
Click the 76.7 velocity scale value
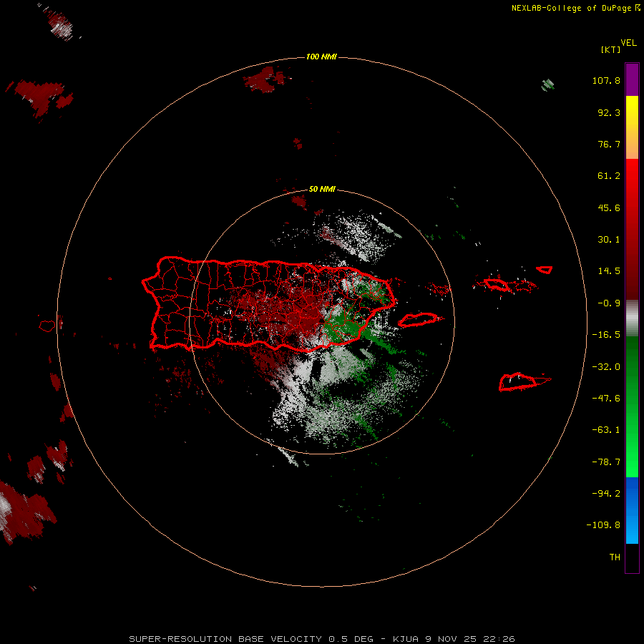tap(609, 144)
